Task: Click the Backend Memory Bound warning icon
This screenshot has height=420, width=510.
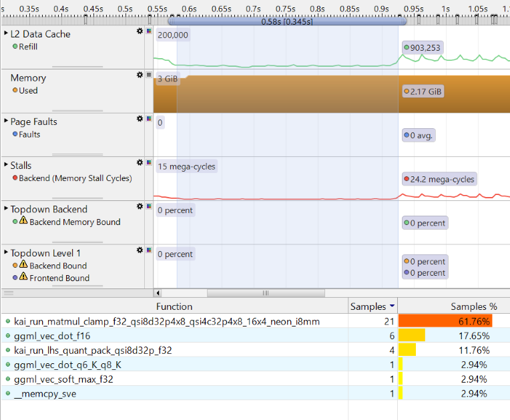Action: (23, 222)
